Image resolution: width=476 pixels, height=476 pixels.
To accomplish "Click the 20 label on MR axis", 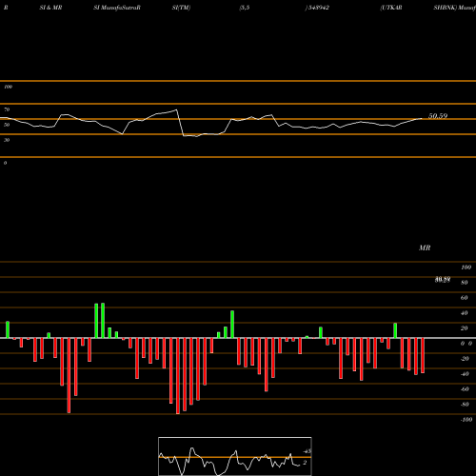I will [465, 328].
